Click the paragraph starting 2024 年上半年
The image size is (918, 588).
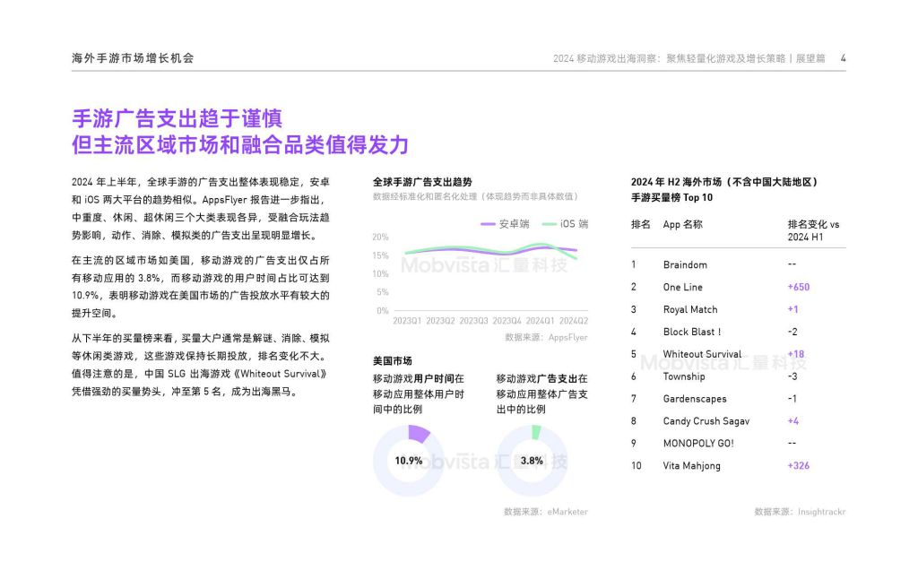(201, 209)
